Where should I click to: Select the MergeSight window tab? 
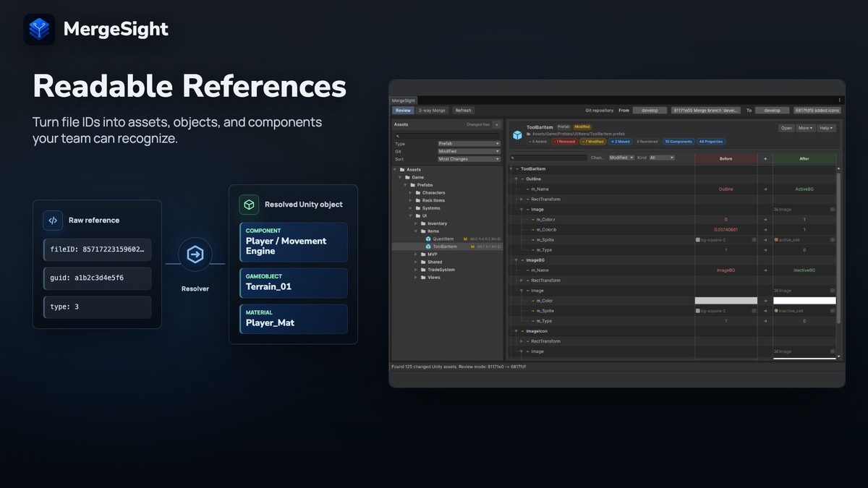[x=404, y=100]
